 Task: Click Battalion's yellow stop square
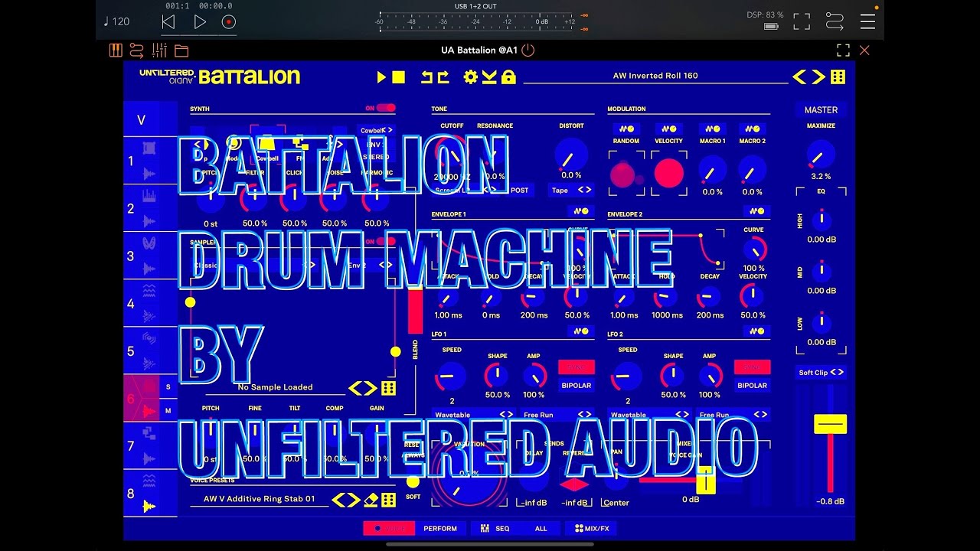(398, 77)
